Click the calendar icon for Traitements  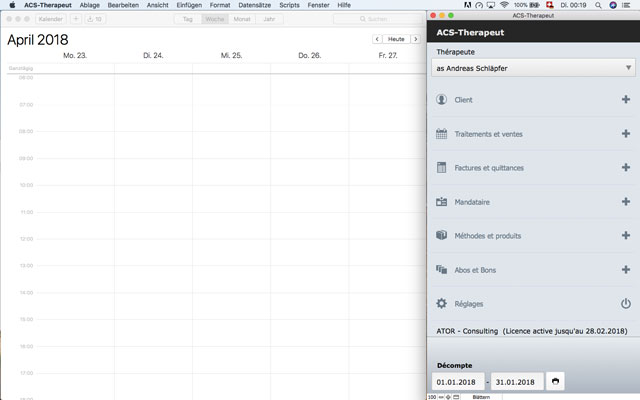coord(441,133)
